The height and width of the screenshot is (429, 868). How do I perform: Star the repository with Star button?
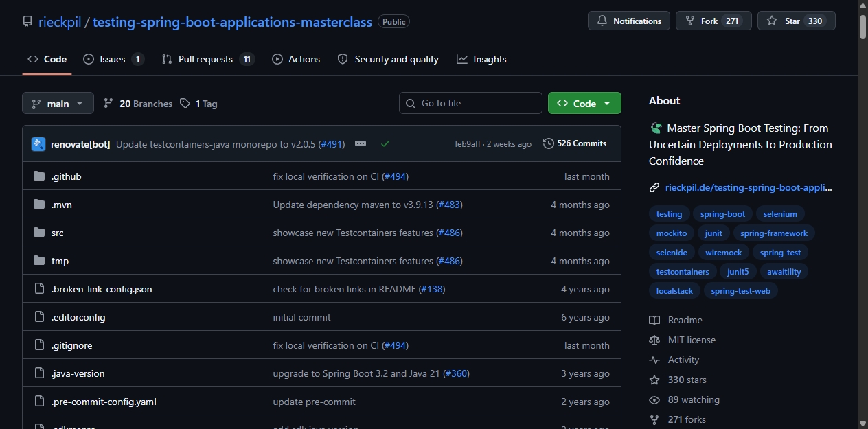click(797, 21)
